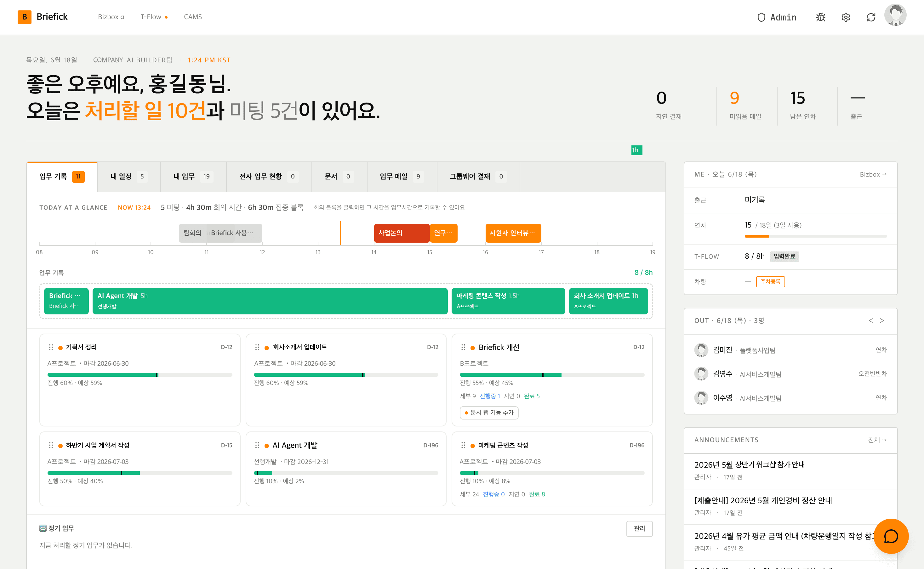Click the 지연 결재 count 0

(x=662, y=98)
